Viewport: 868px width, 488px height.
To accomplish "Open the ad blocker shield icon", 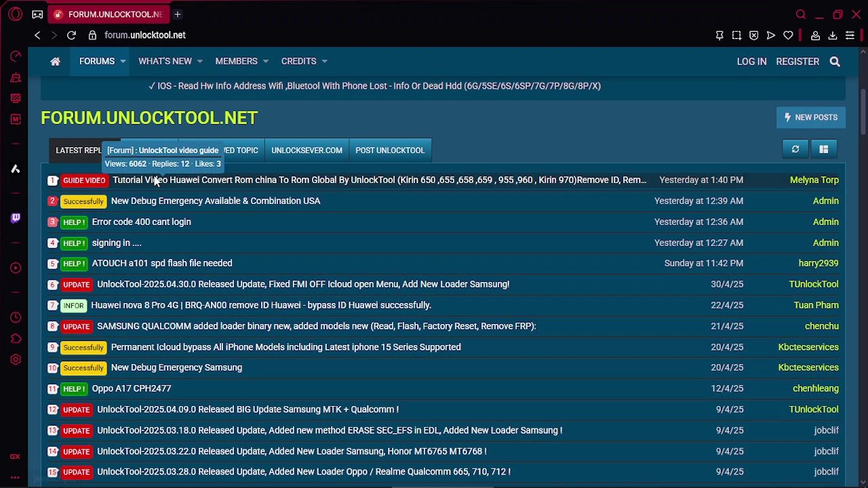I will [753, 35].
